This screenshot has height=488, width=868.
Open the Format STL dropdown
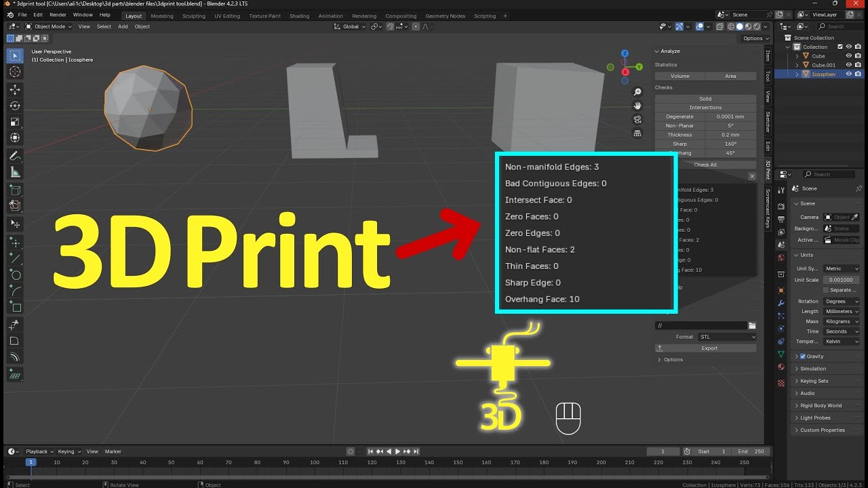(x=726, y=337)
